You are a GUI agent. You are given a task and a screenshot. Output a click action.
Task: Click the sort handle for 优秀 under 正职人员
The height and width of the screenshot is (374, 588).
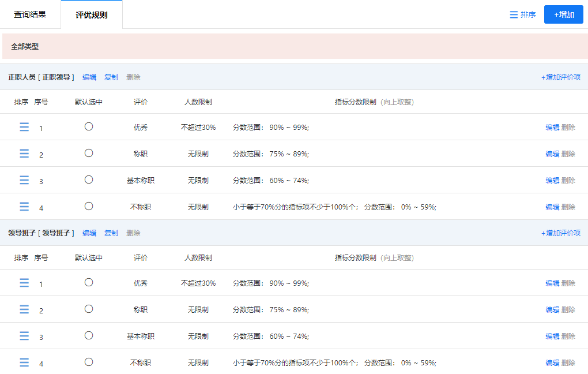click(x=24, y=126)
